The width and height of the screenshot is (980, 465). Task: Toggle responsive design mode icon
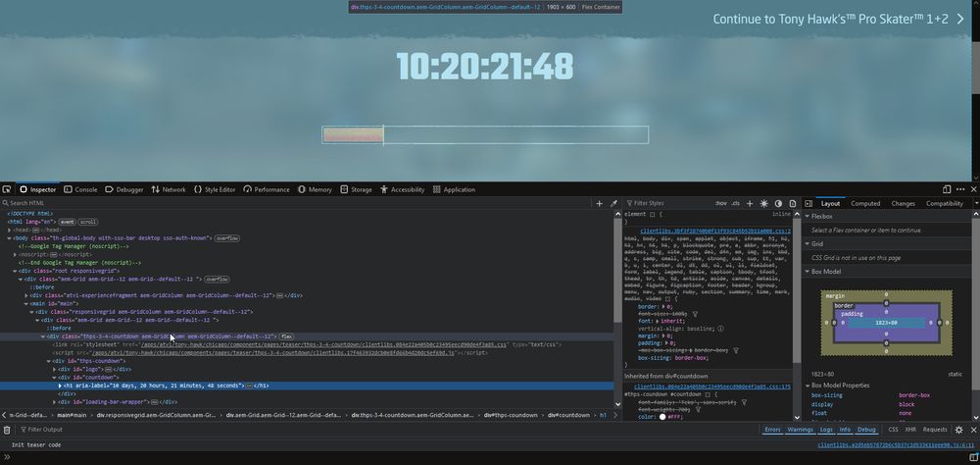(x=947, y=189)
